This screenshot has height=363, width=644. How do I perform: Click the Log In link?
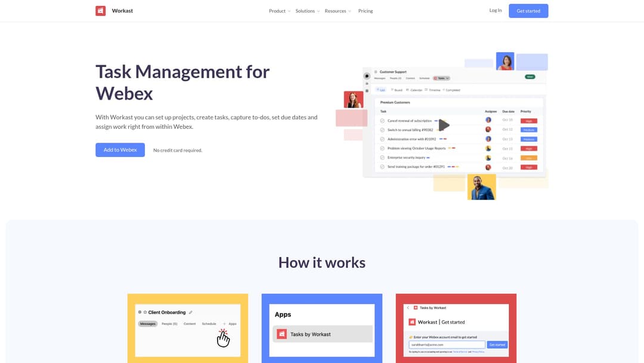[496, 10]
